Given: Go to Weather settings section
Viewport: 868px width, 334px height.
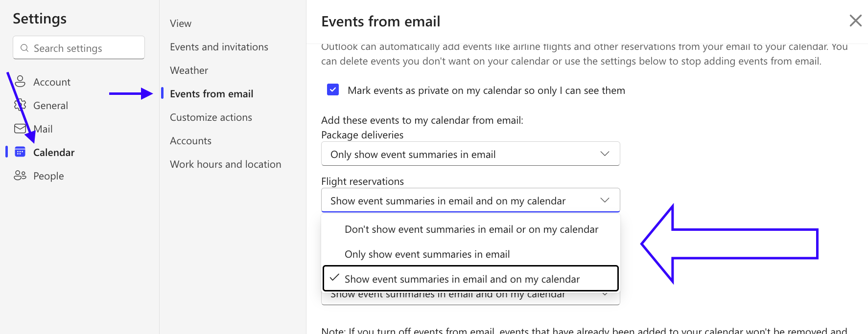Looking at the screenshot, I should coord(189,70).
